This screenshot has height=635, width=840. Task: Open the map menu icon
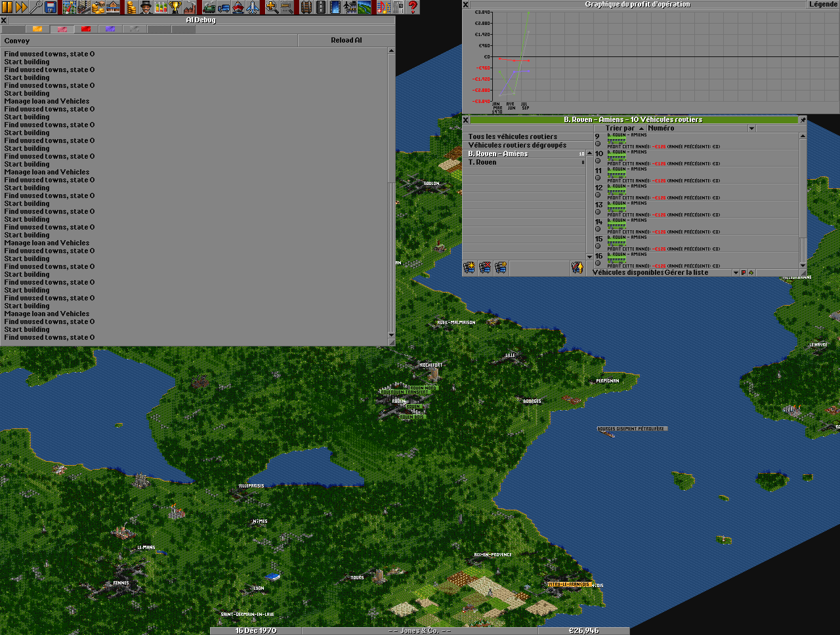[x=70, y=7]
